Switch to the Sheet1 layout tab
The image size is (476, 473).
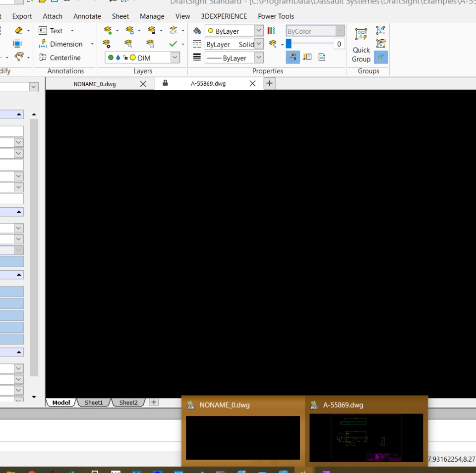click(94, 403)
